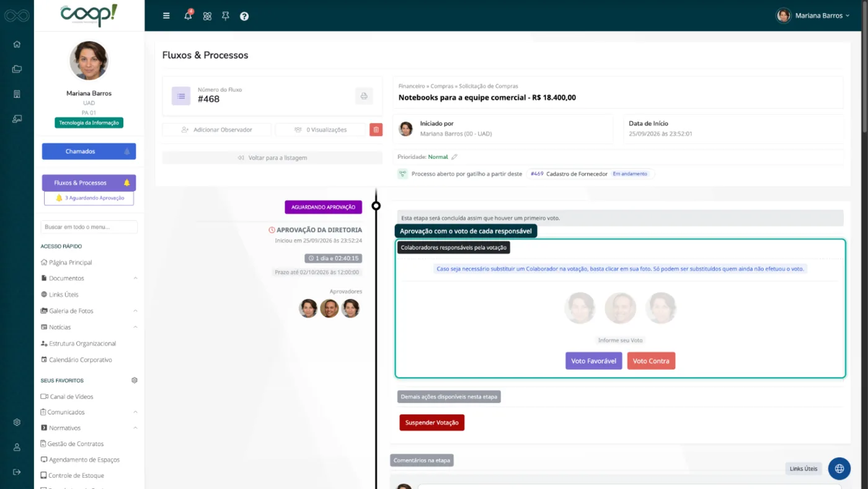Open Agendamento de Espaços favorite
This screenshot has height=489, width=868.
point(80,460)
